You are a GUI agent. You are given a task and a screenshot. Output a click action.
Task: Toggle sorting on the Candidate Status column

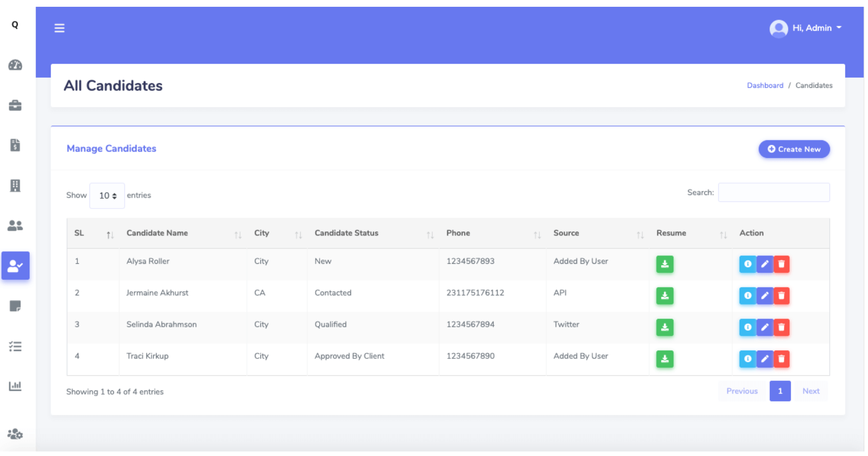[346, 233]
